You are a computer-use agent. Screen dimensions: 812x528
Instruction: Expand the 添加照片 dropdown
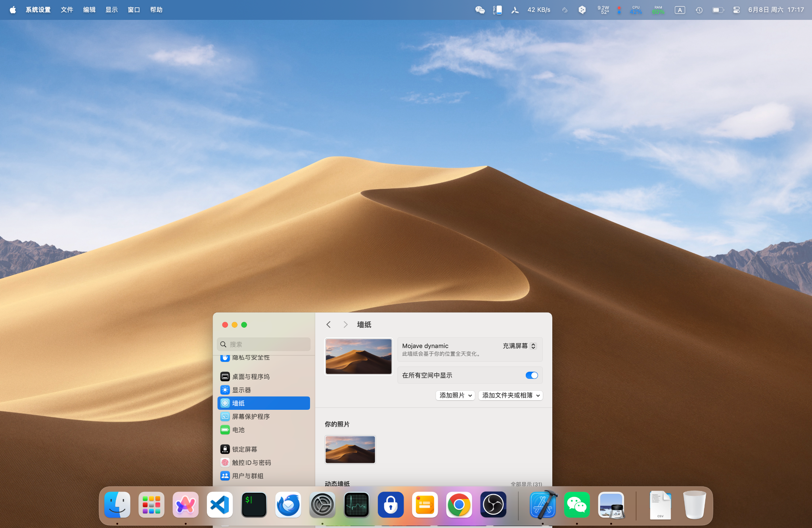[455, 396]
